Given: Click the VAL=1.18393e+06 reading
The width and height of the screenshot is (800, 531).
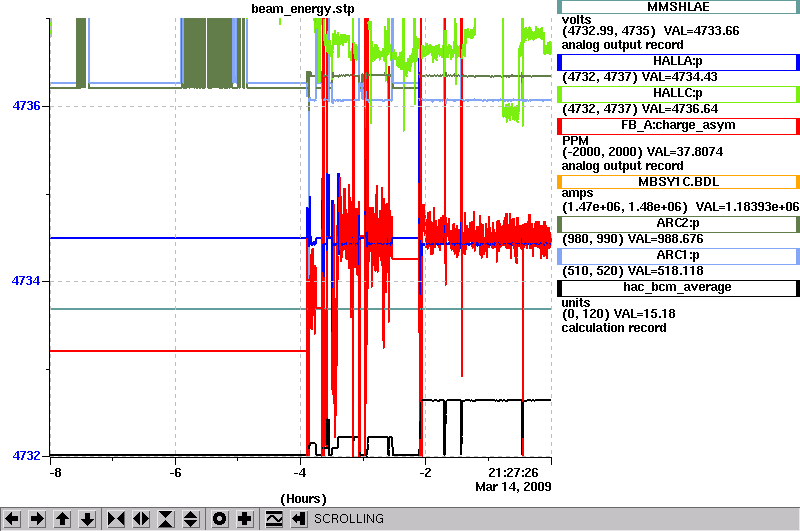Looking at the screenshot, I should (747, 207).
